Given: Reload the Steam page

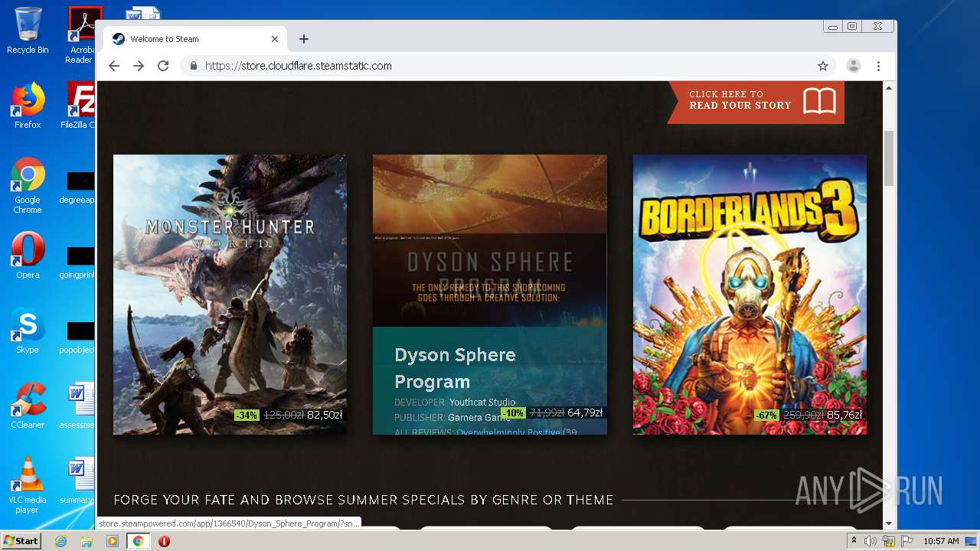Looking at the screenshot, I should pyautogui.click(x=163, y=66).
